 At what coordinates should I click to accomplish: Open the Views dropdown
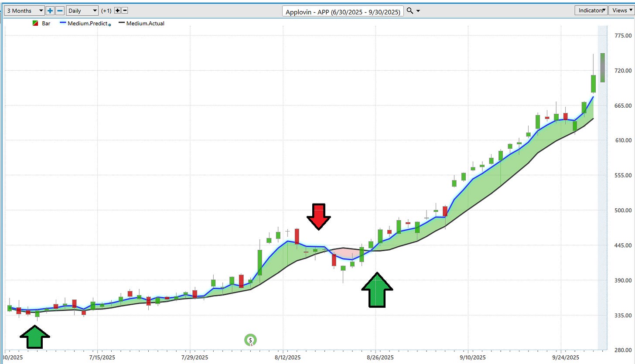(x=621, y=10)
